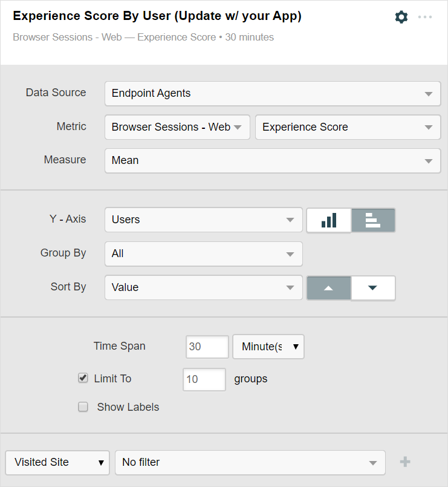Open the Experience Score dropdown
Screen dimensions: 448x487
(x=347, y=128)
